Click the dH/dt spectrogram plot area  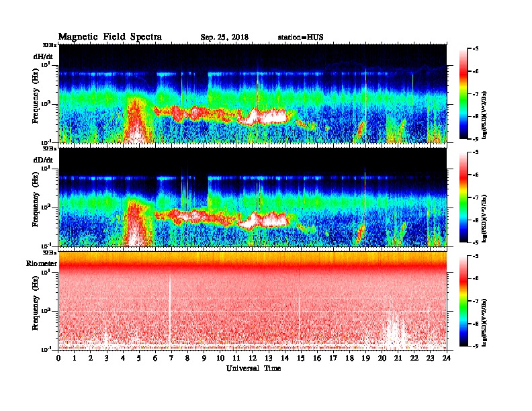tap(253, 93)
